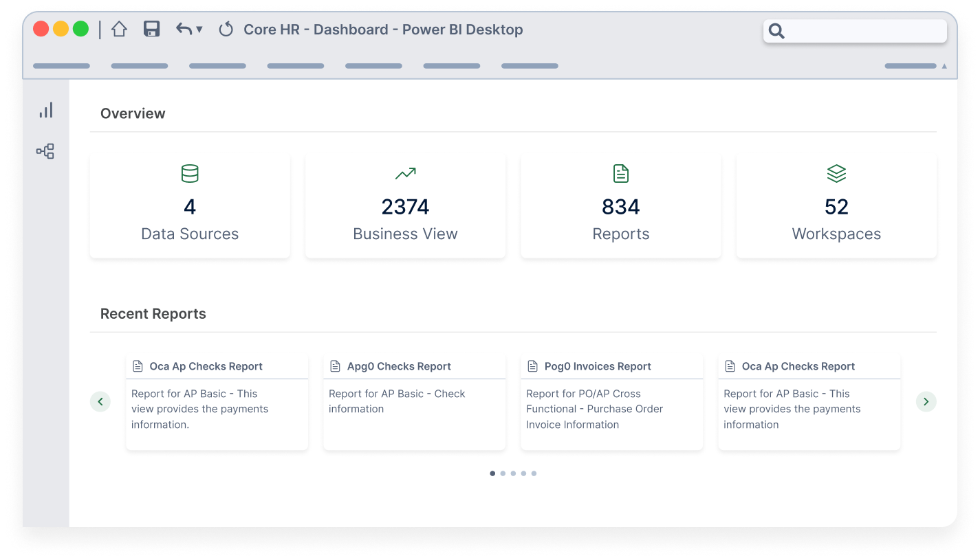Click the Undo arrow icon

coord(184,29)
